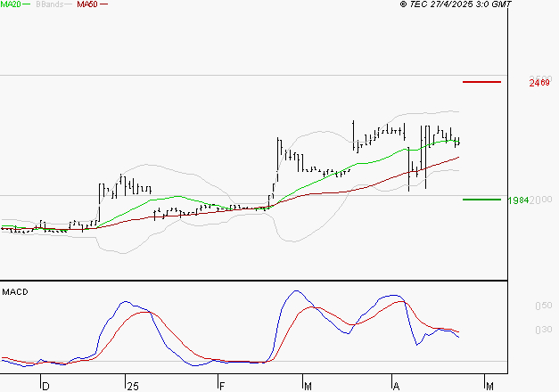Click the last 'M' axis label at right
The width and height of the screenshot is (559, 392).
[x=489, y=386]
